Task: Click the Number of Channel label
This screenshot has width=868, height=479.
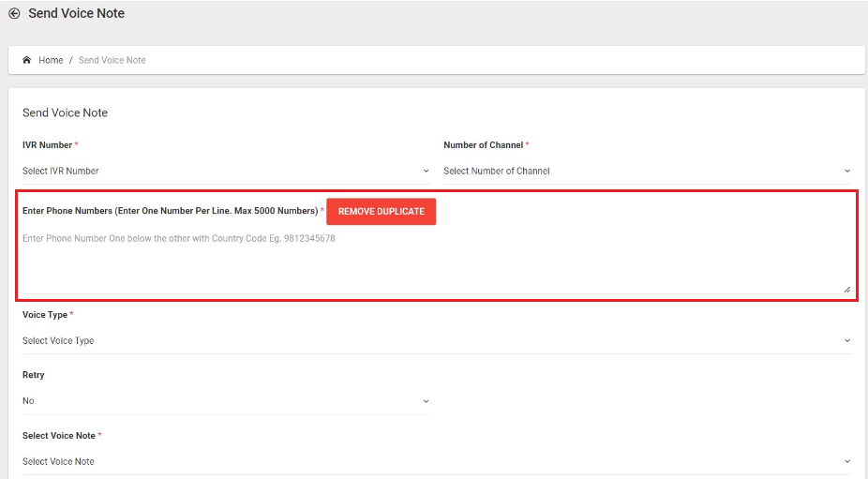Action: click(483, 145)
